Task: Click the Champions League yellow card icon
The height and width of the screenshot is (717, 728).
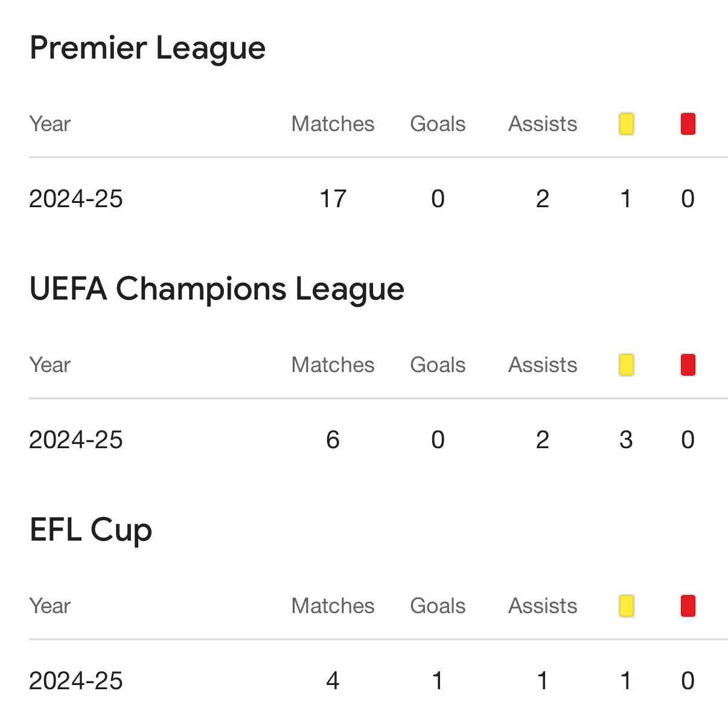Action: pos(626,365)
